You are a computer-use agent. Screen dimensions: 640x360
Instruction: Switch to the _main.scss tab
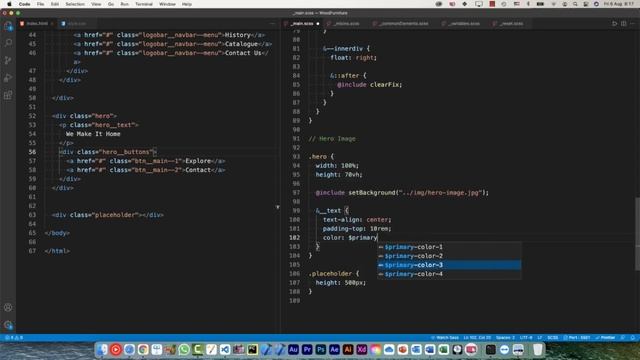coord(302,24)
